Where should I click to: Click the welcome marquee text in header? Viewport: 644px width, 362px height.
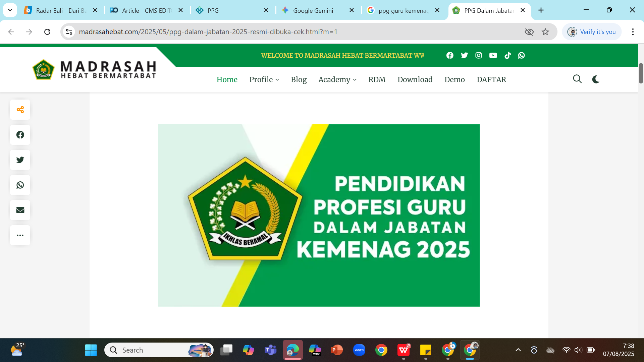click(342, 55)
